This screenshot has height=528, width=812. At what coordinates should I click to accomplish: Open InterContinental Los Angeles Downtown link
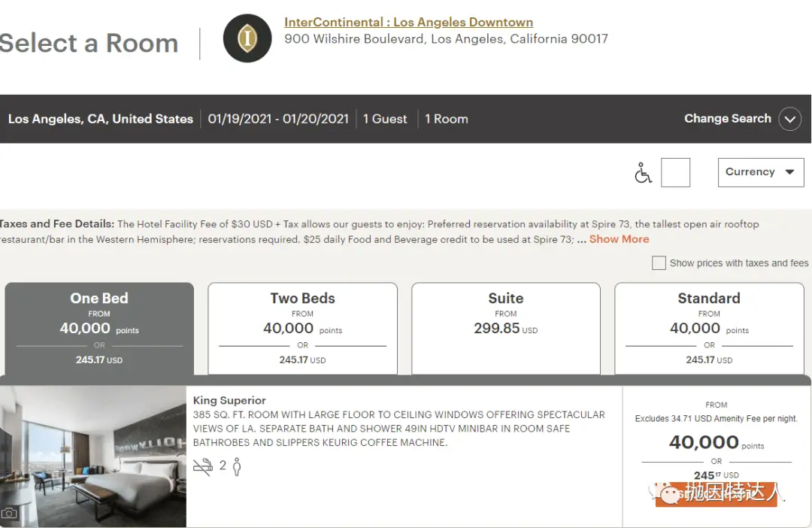coord(408,23)
